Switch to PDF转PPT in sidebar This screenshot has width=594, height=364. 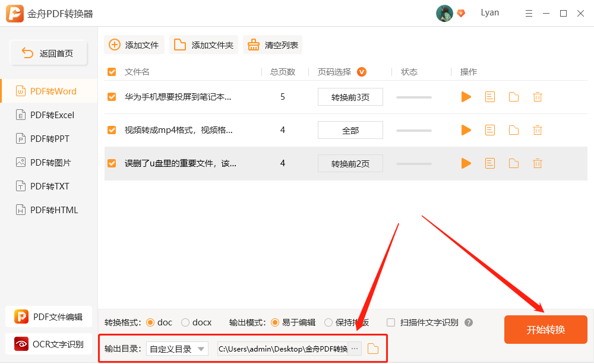49,138
